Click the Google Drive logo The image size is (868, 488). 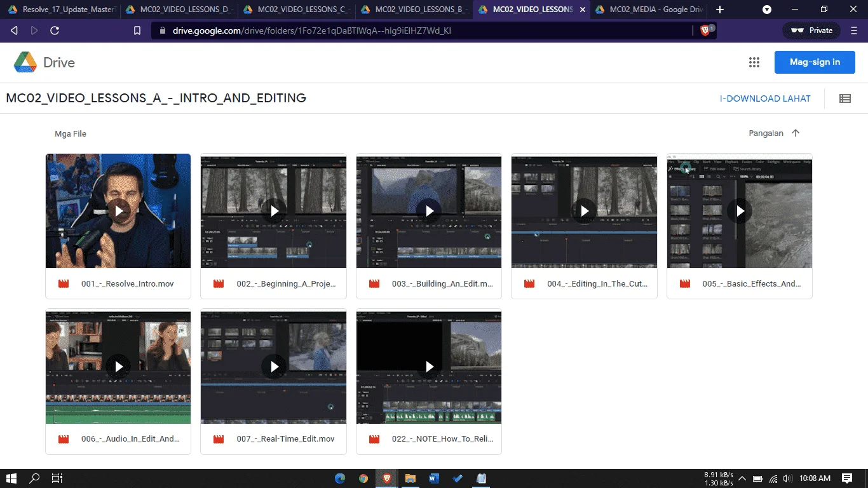[25, 62]
